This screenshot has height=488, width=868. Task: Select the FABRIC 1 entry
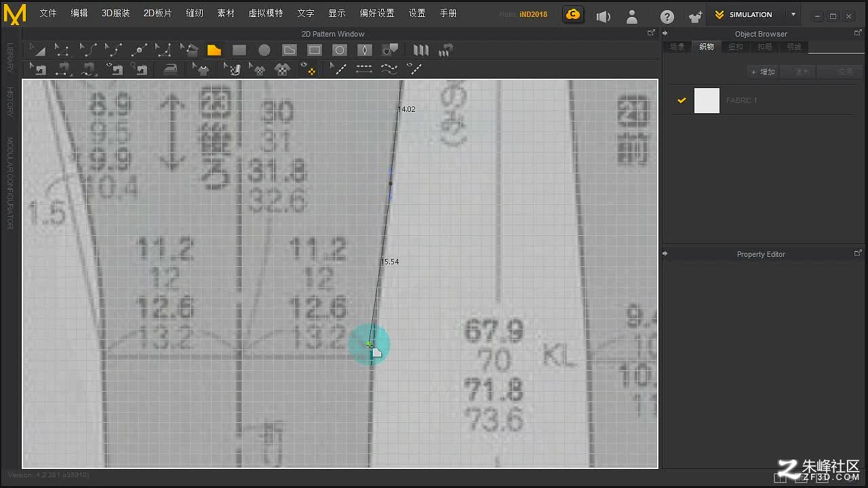point(764,100)
